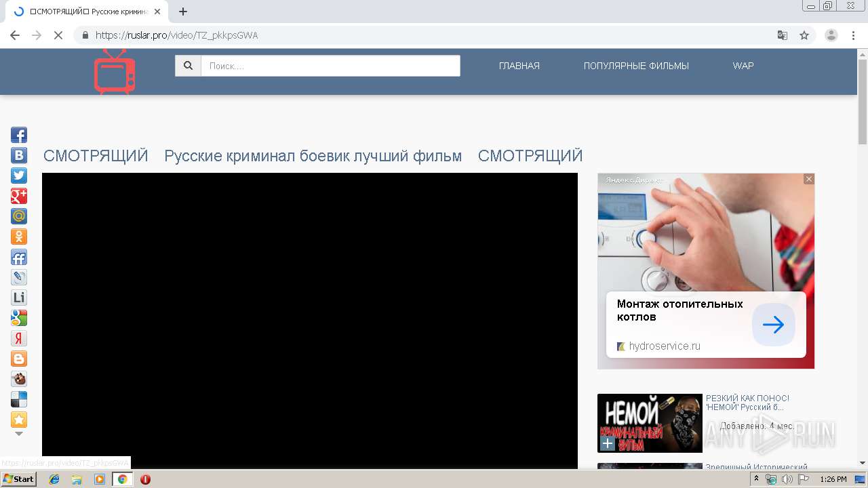Share via the FriendFeed icon

[19, 257]
